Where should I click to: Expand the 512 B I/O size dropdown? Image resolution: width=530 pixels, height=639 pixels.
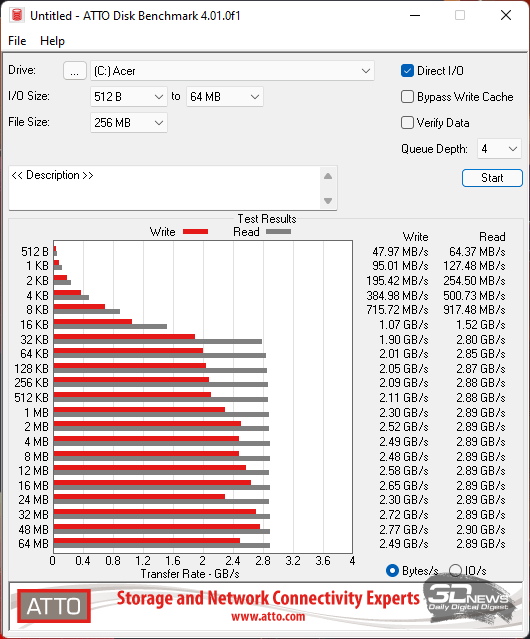coord(129,97)
